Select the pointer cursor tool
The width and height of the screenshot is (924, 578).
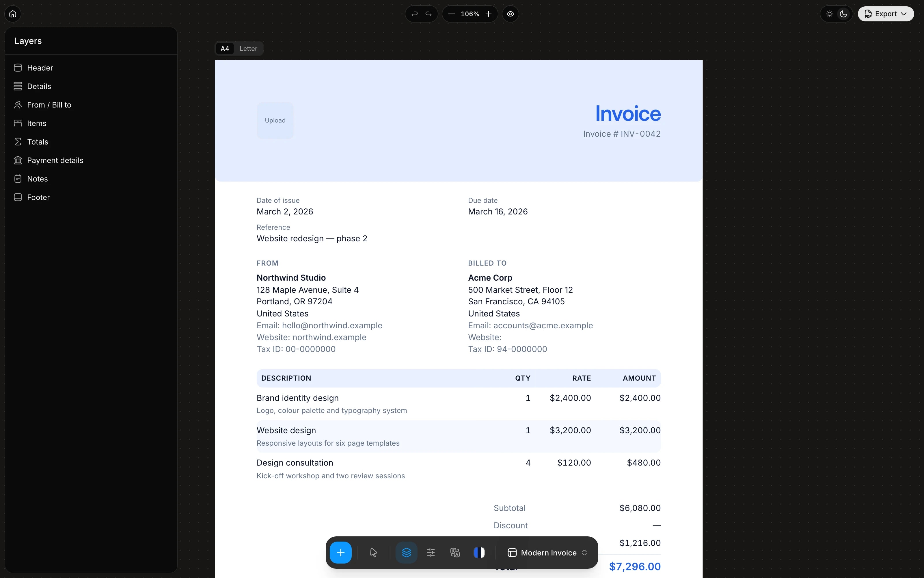tap(373, 552)
